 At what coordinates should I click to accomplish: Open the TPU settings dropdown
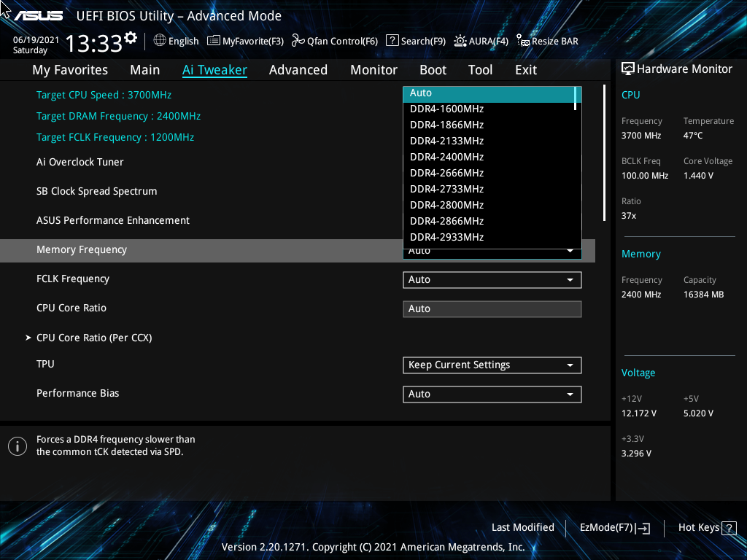[492, 365]
